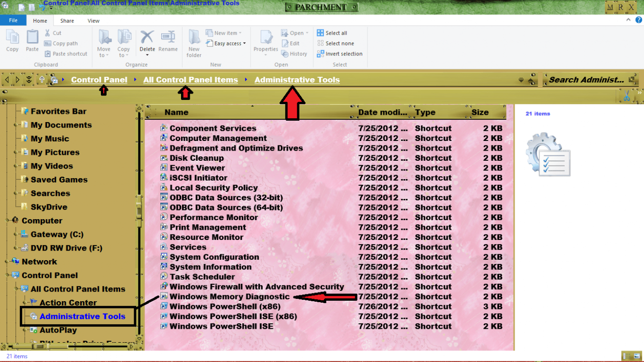
Task: Click the Cut scissors icon
Action: click(47, 33)
